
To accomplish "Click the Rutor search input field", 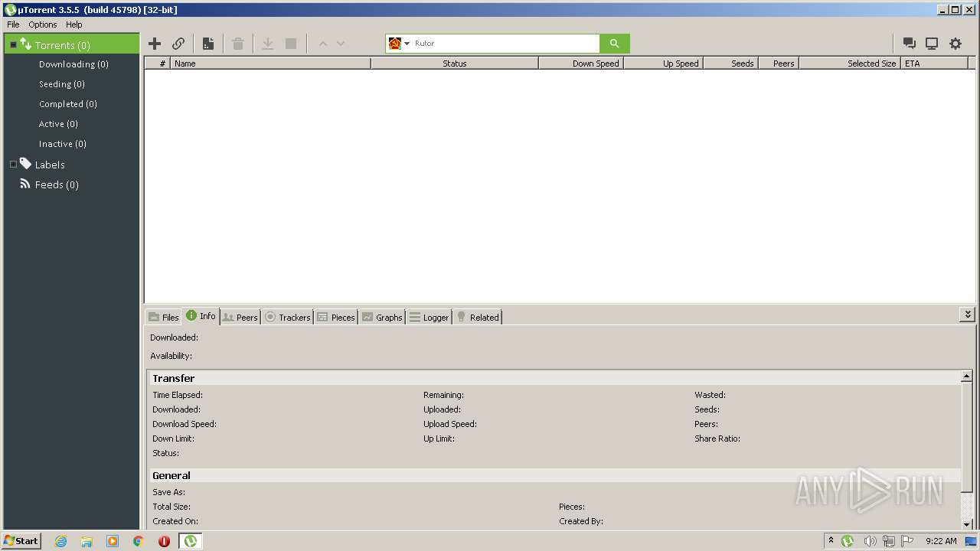I will pos(505,44).
